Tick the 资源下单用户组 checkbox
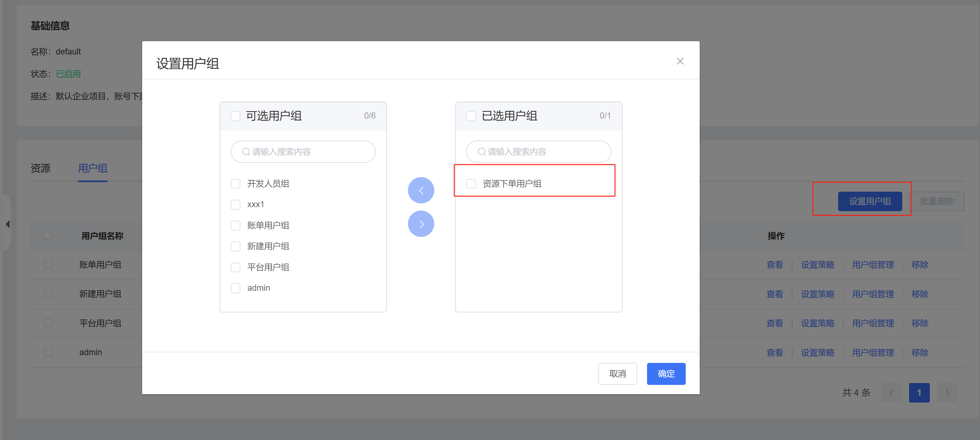Screen dimensions: 980x440 (x=471, y=184)
